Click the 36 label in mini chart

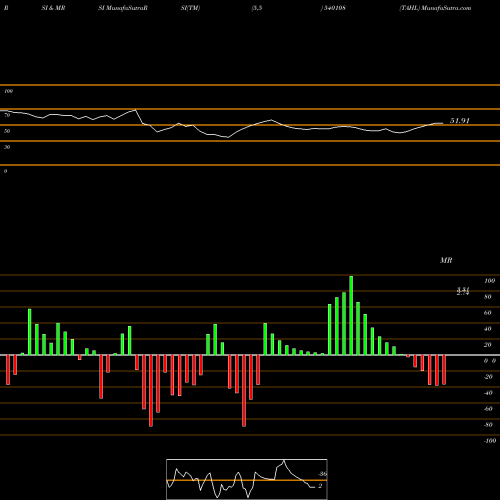point(323,474)
